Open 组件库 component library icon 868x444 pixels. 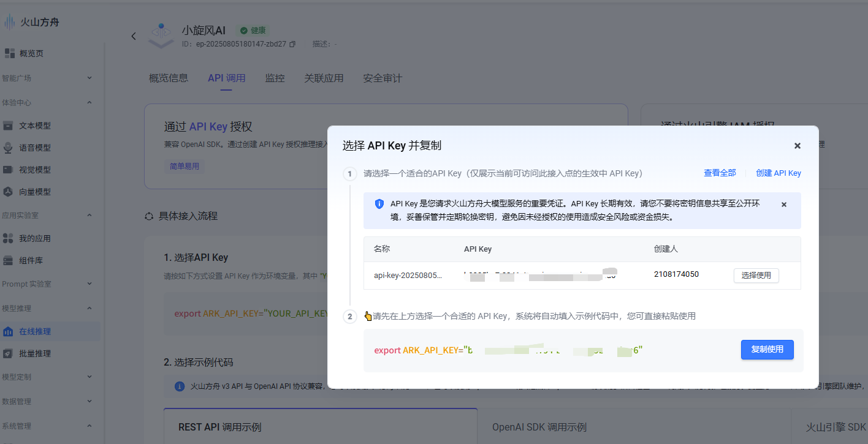pyautogui.click(x=8, y=260)
